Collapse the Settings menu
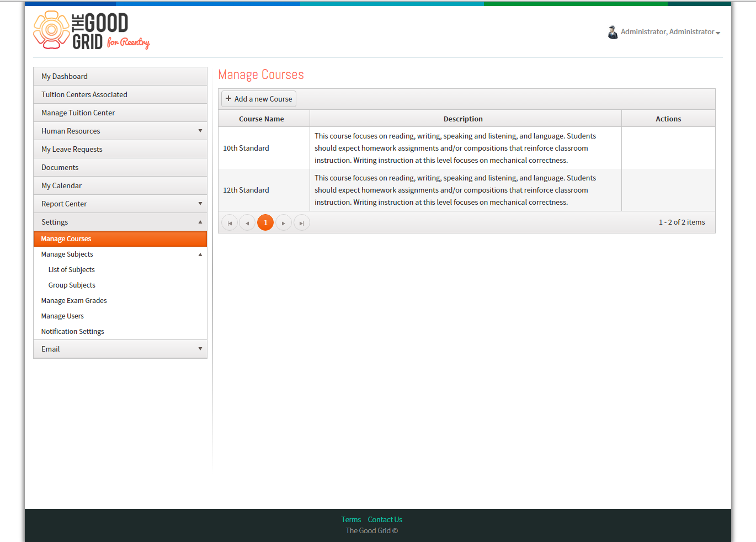756x542 pixels. pos(120,222)
